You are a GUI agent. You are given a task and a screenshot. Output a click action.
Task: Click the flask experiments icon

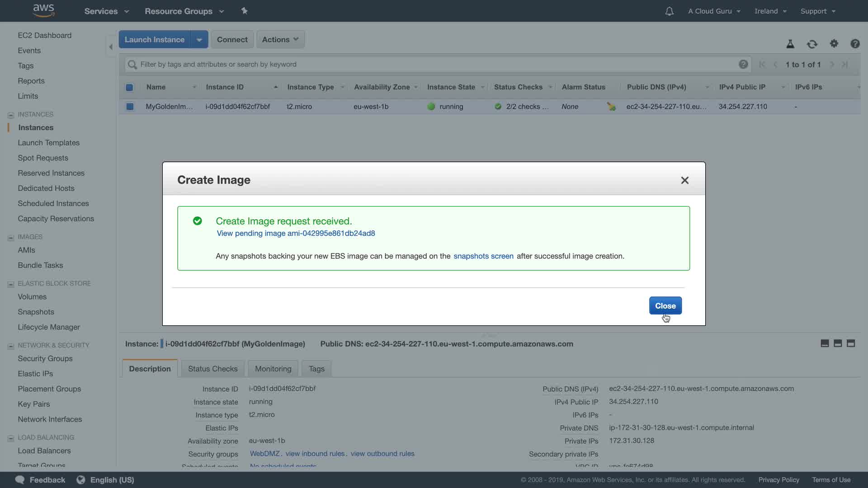click(x=790, y=44)
